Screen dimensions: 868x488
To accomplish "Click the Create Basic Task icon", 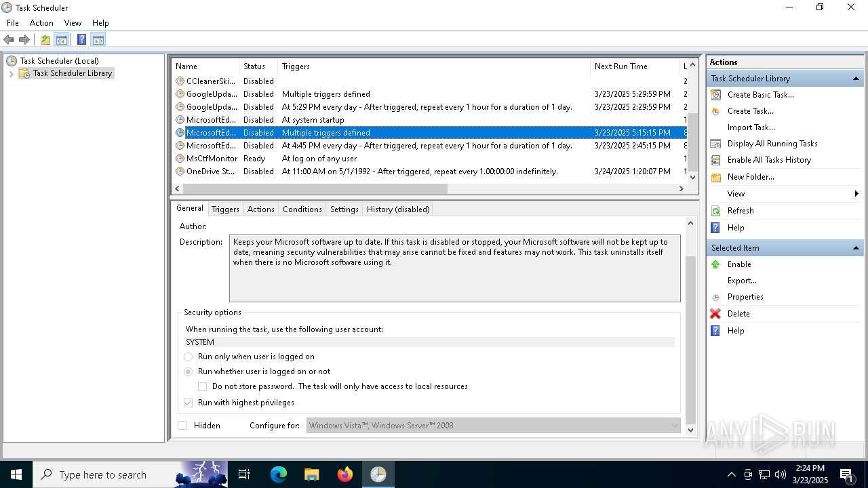I will click(715, 95).
